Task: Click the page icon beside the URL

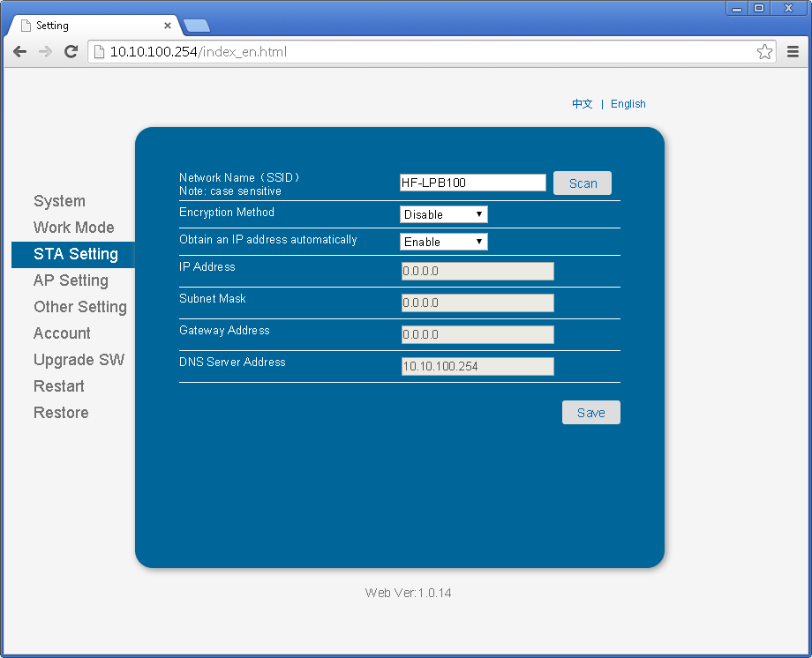Action: (x=99, y=52)
